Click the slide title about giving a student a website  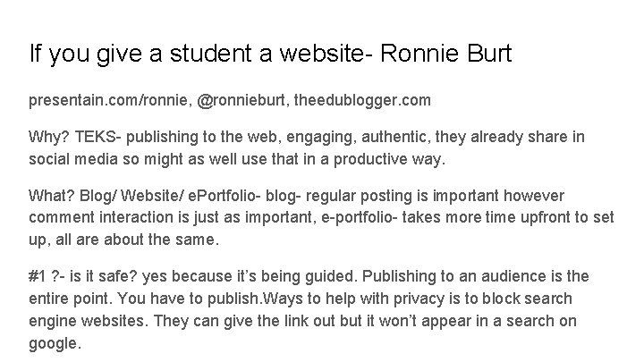268,55
